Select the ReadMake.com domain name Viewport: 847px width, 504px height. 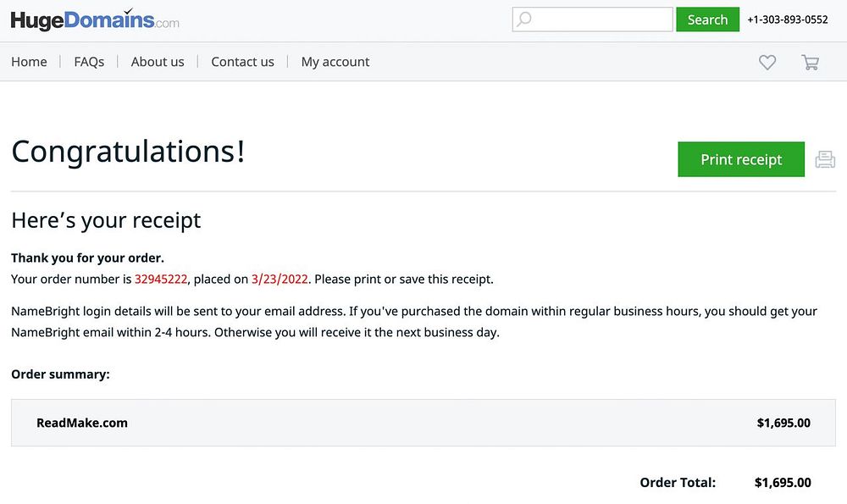82,423
